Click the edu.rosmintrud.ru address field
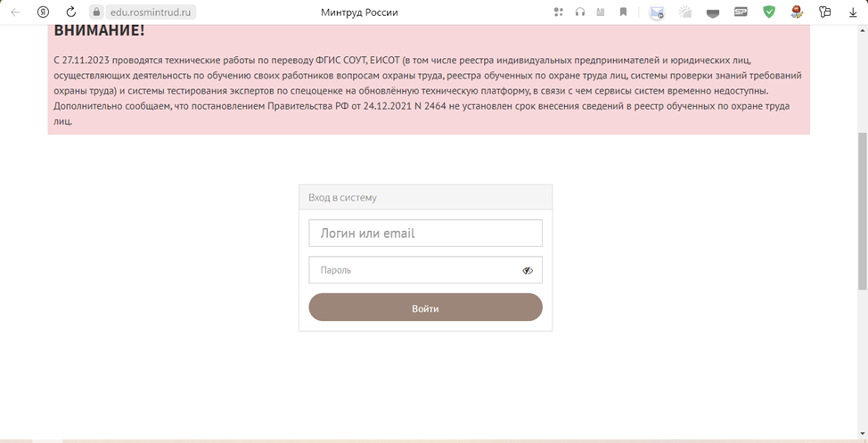868x443 pixels. coord(150,12)
